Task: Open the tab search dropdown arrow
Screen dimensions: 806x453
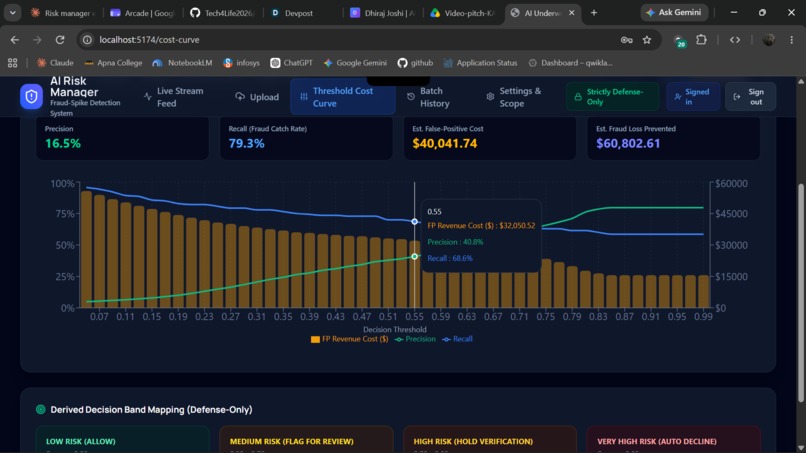Action: [x=12, y=12]
